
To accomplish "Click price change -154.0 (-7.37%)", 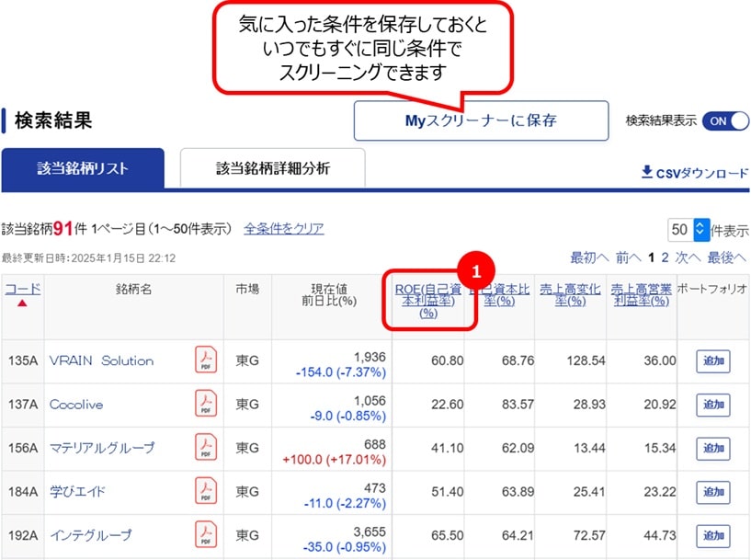I will tap(340, 372).
